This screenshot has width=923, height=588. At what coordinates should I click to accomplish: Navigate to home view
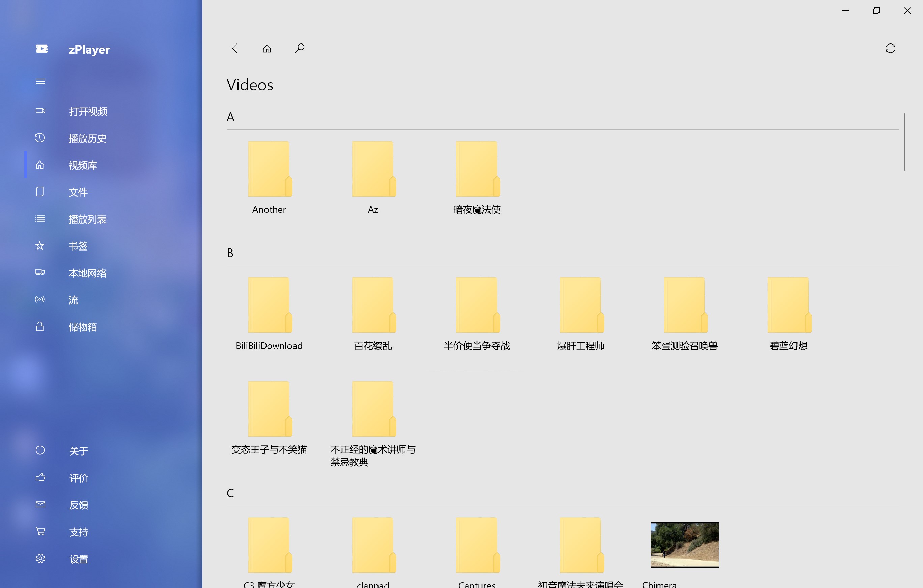pyautogui.click(x=267, y=48)
